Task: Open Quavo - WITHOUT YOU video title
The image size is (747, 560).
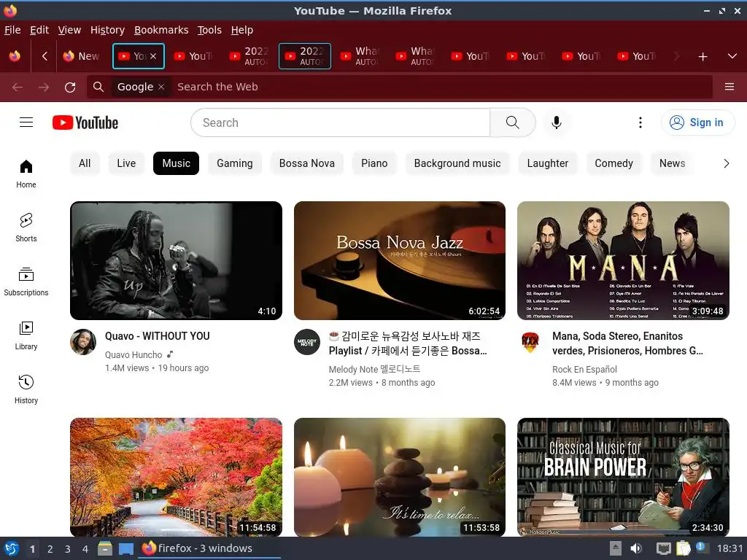Action: click(158, 336)
